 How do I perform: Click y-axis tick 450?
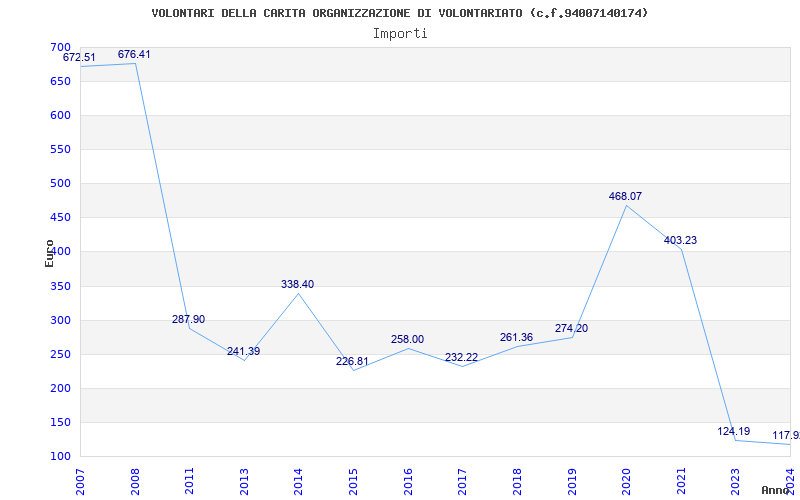[x=60, y=217]
